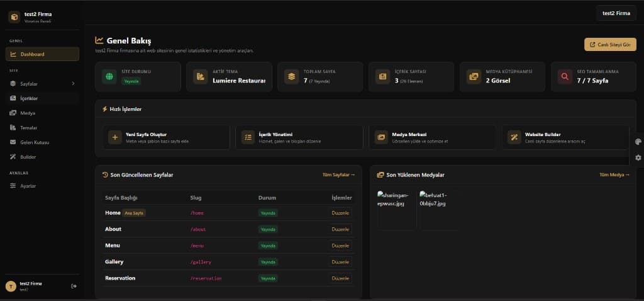The width and height of the screenshot is (644, 301).
Task: Click the Durum column header
Action: 267,198
